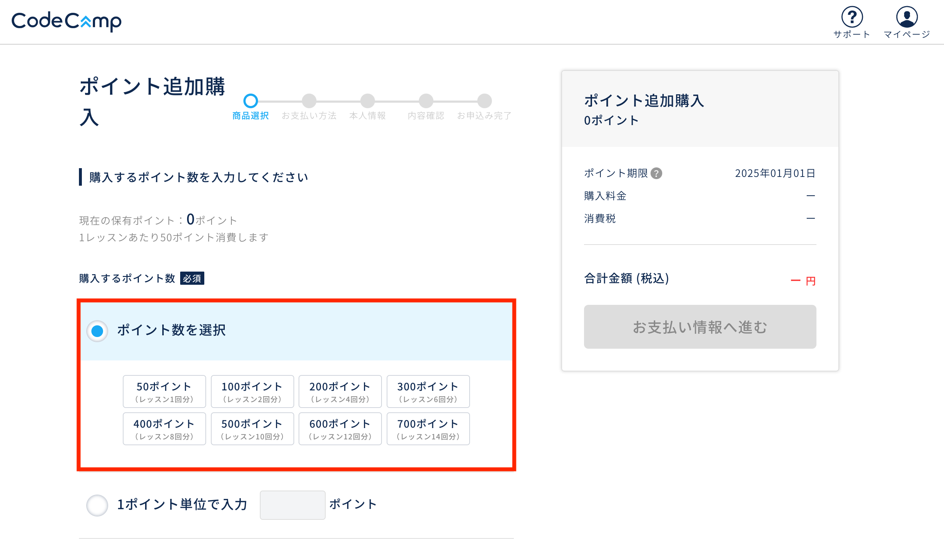Select the 1ポイント単位で入力 radio button

(97, 505)
